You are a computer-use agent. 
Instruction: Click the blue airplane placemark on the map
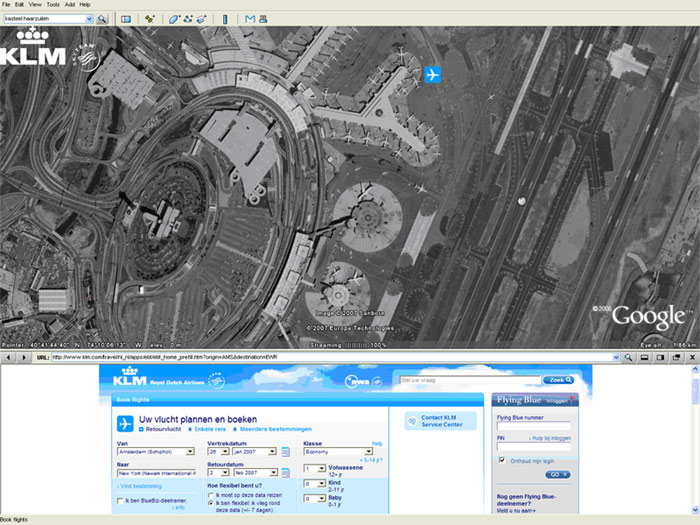pyautogui.click(x=432, y=75)
